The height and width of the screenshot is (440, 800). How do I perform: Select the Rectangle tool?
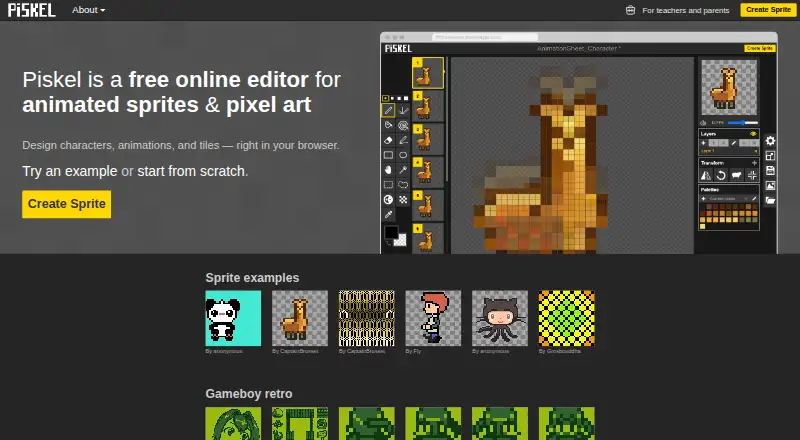388,155
